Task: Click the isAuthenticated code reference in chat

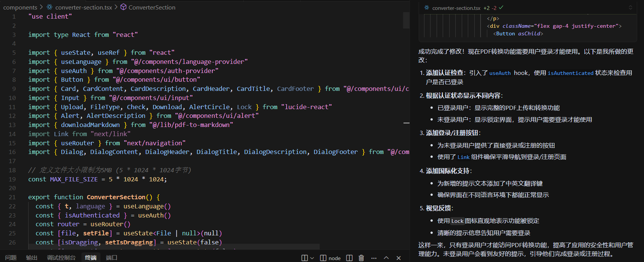Action: (571, 73)
